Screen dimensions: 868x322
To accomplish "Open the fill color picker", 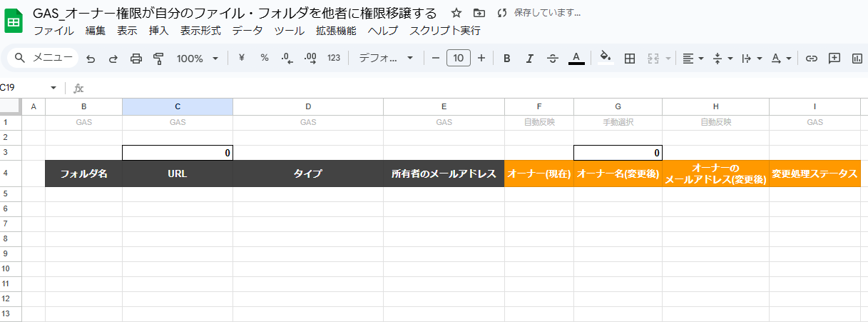I will [606, 59].
